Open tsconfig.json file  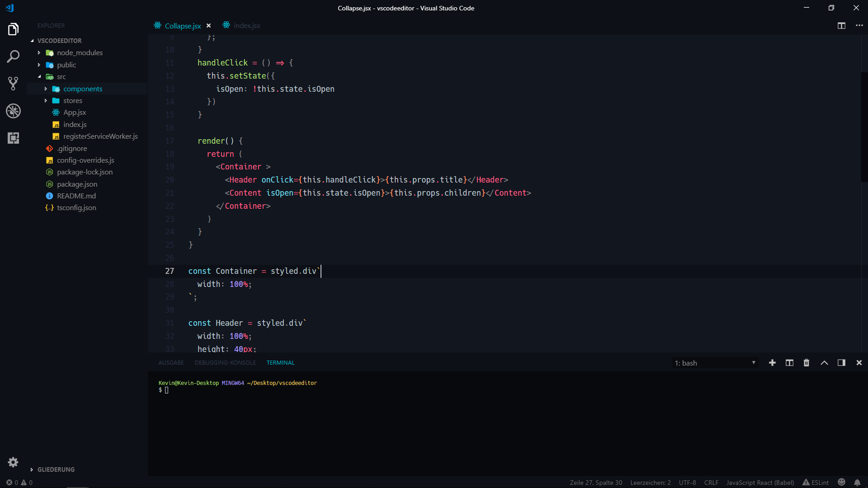(x=76, y=208)
